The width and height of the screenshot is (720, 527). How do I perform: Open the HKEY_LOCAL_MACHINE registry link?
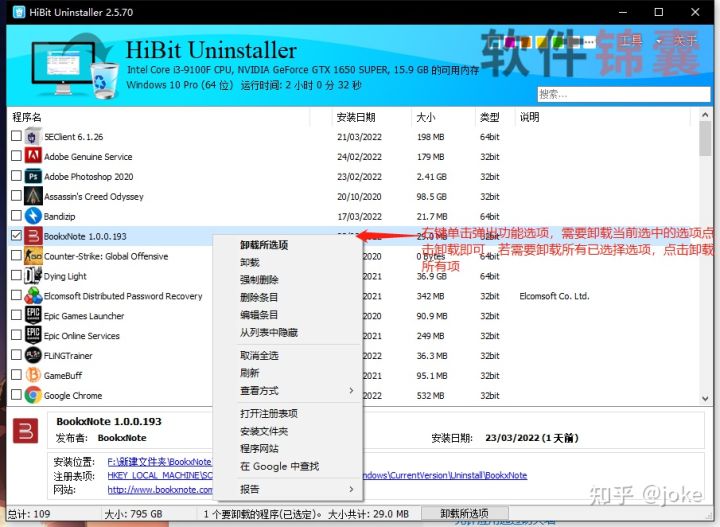coord(160,476)
